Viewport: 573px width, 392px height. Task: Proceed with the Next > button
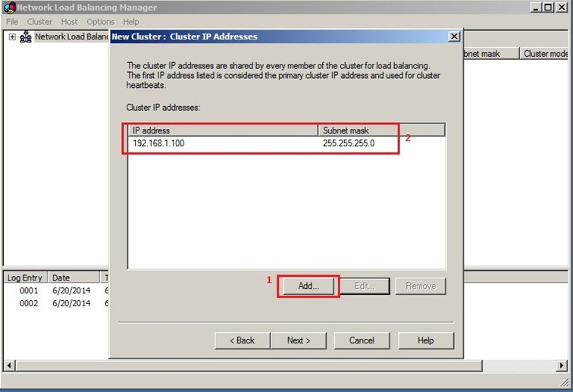[x=299, y=340]
